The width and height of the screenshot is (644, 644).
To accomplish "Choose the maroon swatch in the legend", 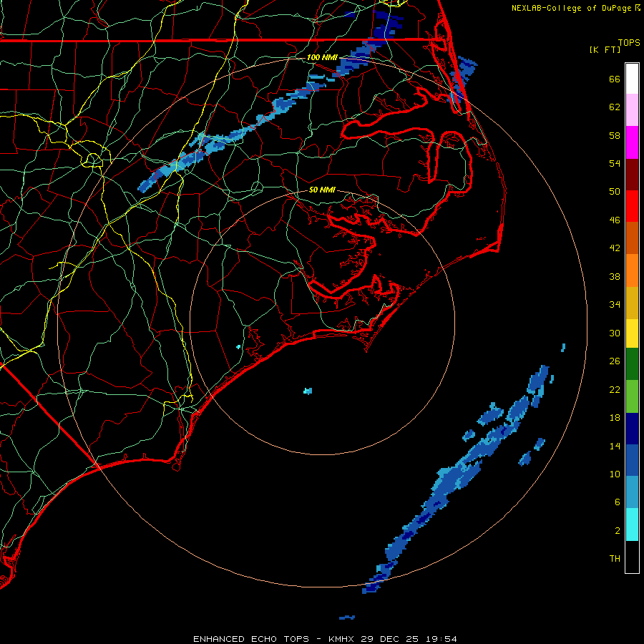I will click(x=632, y=174).
